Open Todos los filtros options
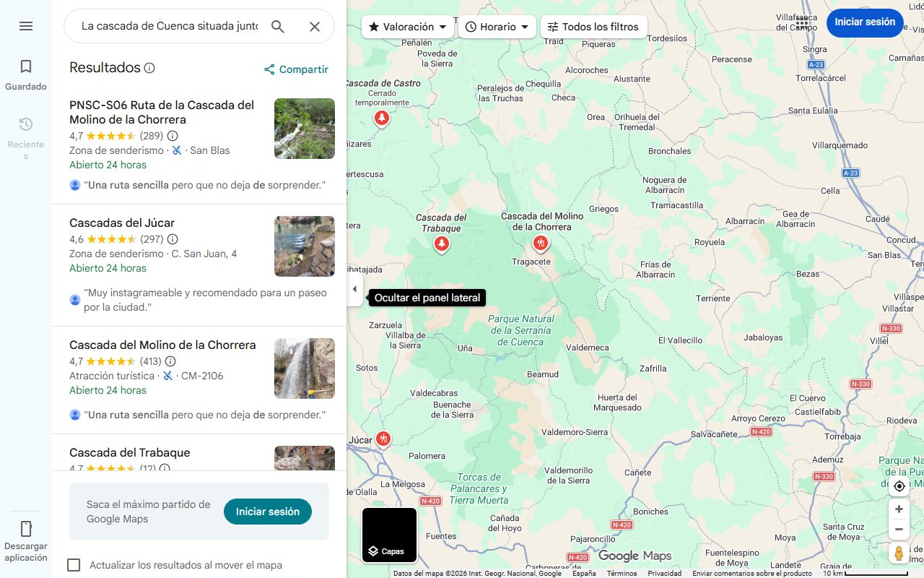The width and height of the screenshot is (924, 578). coord(593,26)
